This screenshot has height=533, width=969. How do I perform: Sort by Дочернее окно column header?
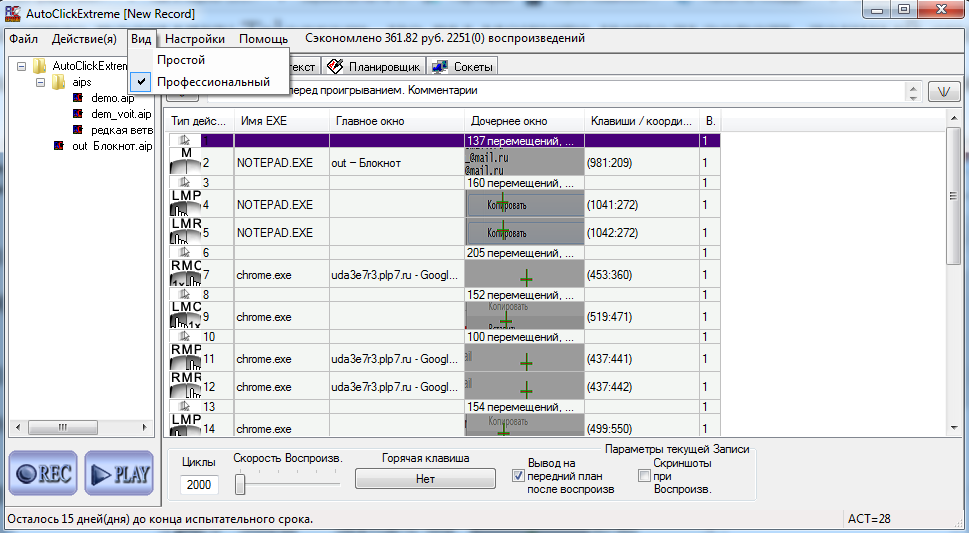coord(525,121)
